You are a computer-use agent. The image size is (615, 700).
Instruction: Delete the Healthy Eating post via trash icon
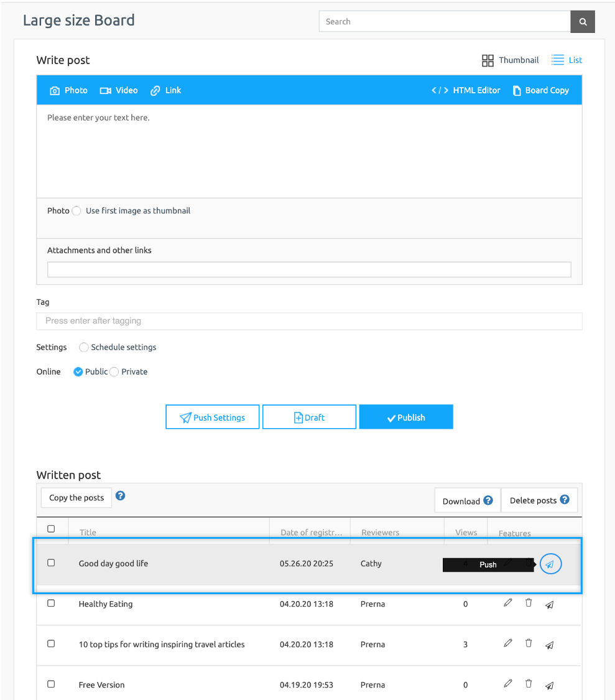529,603
